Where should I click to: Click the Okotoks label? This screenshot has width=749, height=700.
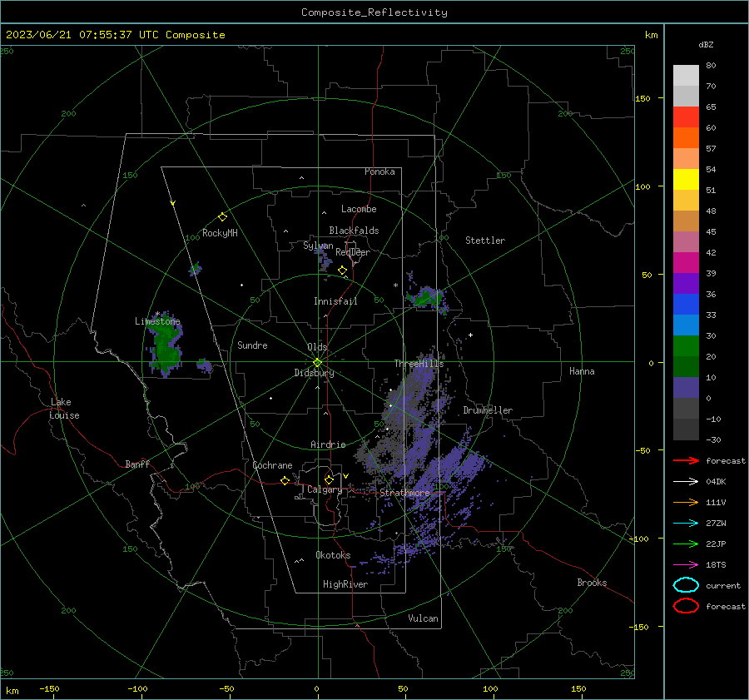tap(333, 555)
